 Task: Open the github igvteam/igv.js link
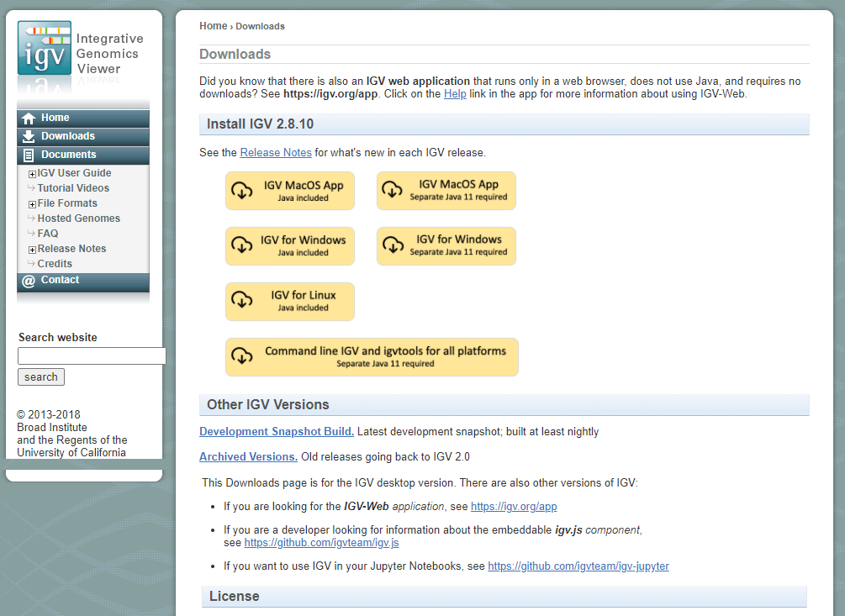coord(322,542)
